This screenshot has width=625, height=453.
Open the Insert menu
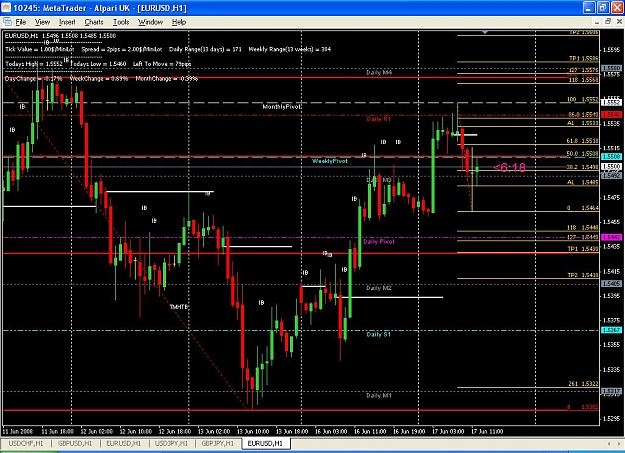coord(67,22)
